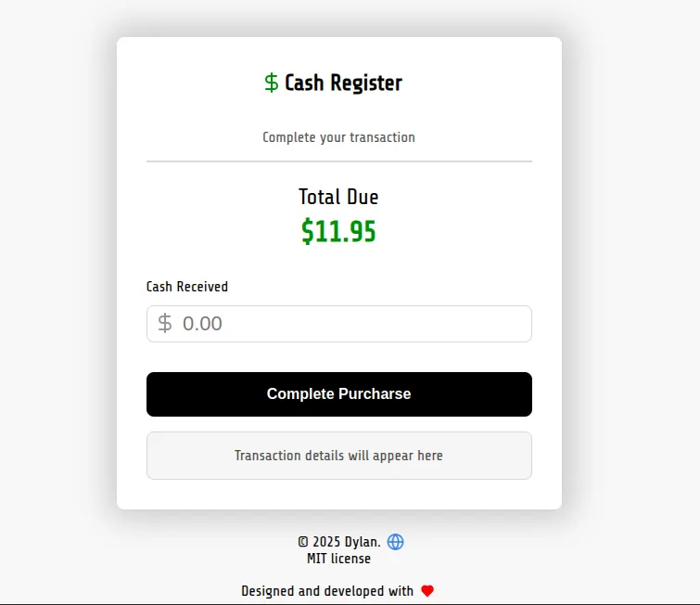Click the © 2025 Dylan copyright text
The width and height of the screenshot is (700, 605).
point(339,542)
